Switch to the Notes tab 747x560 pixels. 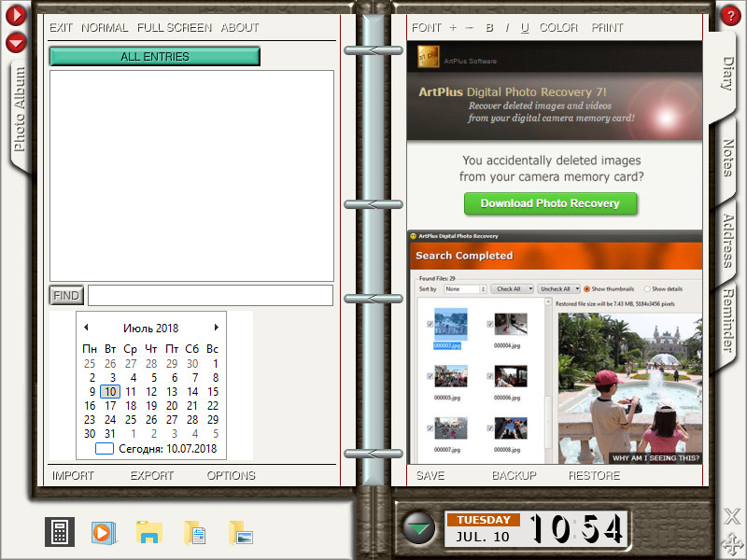pyautogui.click(x=727, y=158)
